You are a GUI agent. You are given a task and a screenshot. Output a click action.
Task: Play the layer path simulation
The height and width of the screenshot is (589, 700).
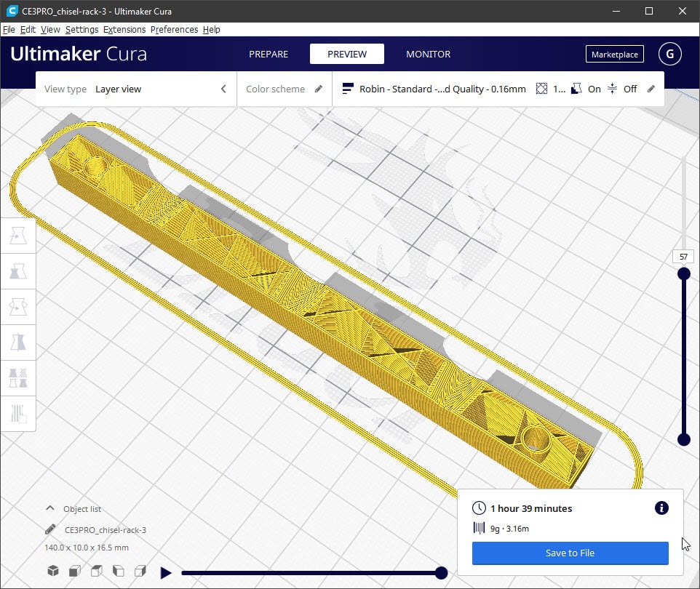[166, 572]
